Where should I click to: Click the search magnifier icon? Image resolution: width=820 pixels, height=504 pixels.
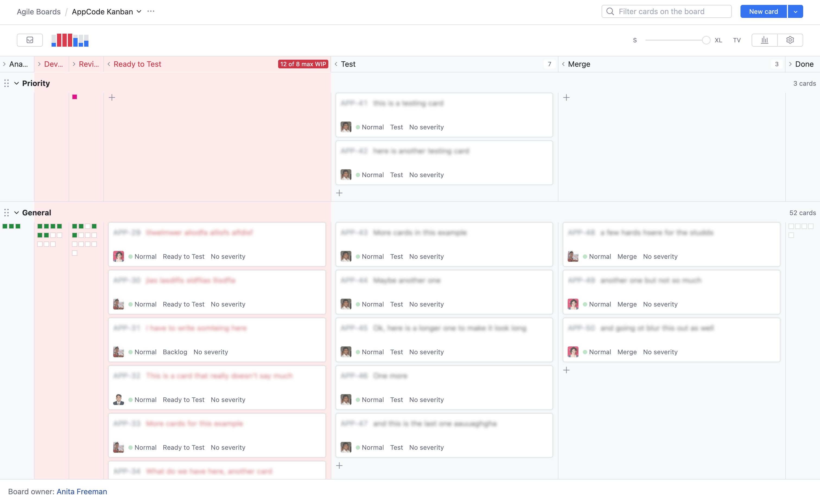point(610,11)
